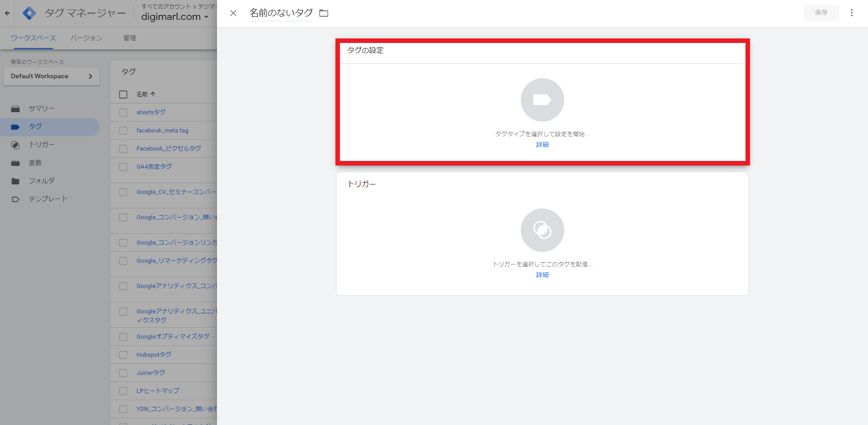Click the Tag Manager diamond logo
The image size is (868, 425).
(29, 13)
